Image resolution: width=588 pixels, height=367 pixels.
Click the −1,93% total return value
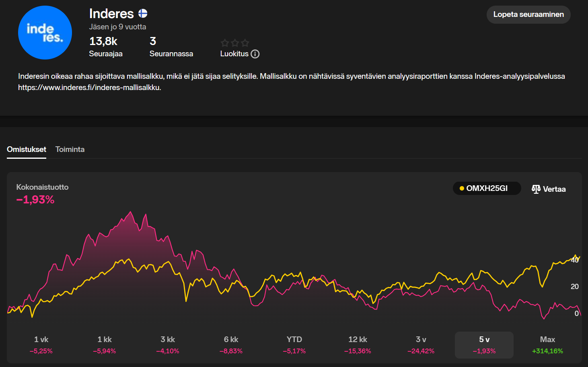pos(35,200)
